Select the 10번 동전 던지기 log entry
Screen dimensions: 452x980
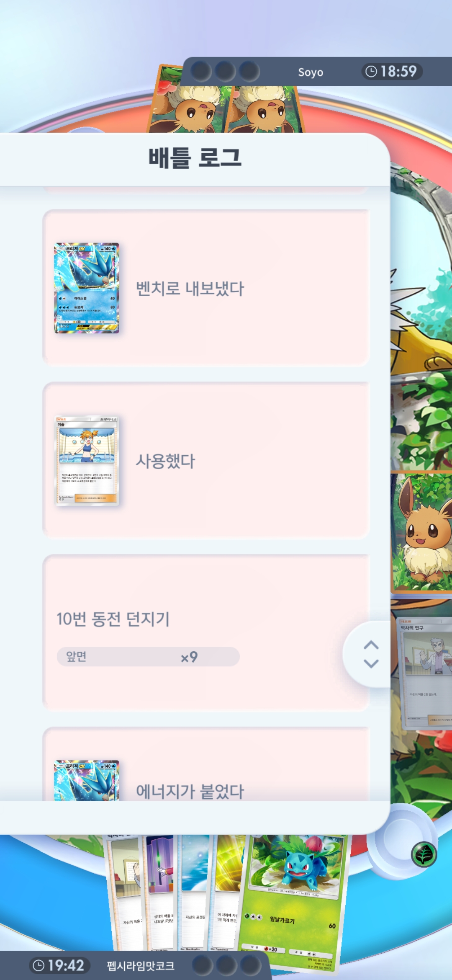(x=206, y=633)
